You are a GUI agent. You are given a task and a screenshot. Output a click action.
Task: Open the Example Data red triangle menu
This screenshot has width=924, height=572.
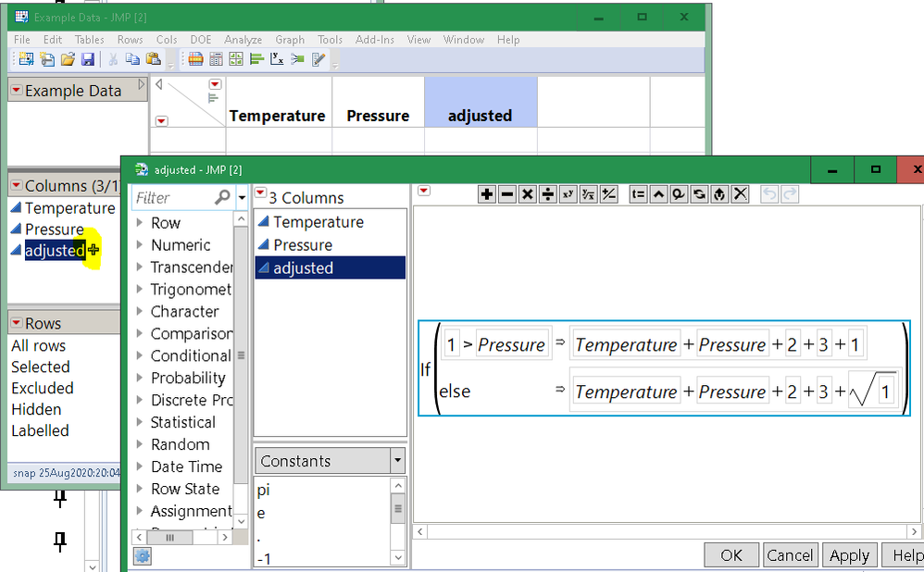click(17, 90)
